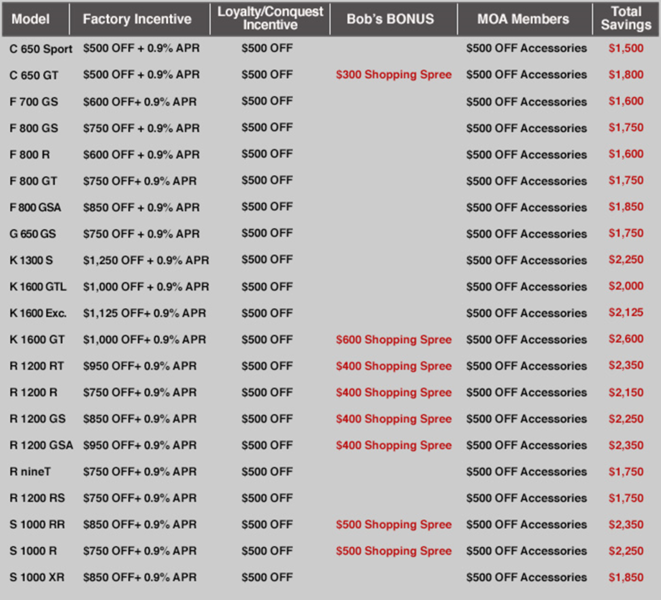
Task: Select the K 1600 GTL model cell
Action: [38, 287]
